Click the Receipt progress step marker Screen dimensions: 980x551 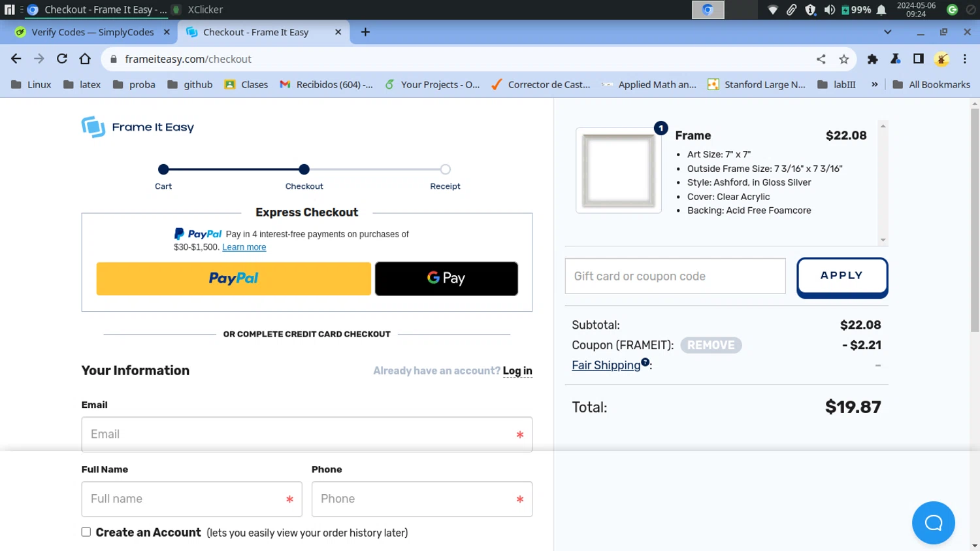click(446, 169)
